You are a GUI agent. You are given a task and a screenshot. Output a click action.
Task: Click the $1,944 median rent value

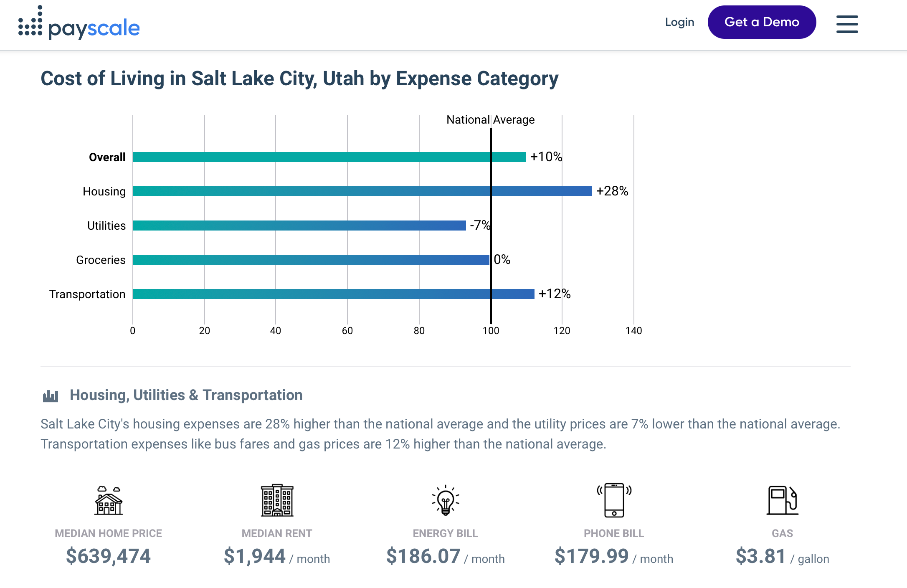click(255, 556)
